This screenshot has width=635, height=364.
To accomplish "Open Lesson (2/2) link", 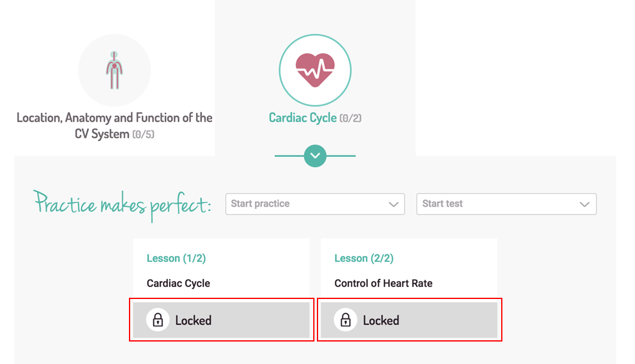I will (364, 258).
